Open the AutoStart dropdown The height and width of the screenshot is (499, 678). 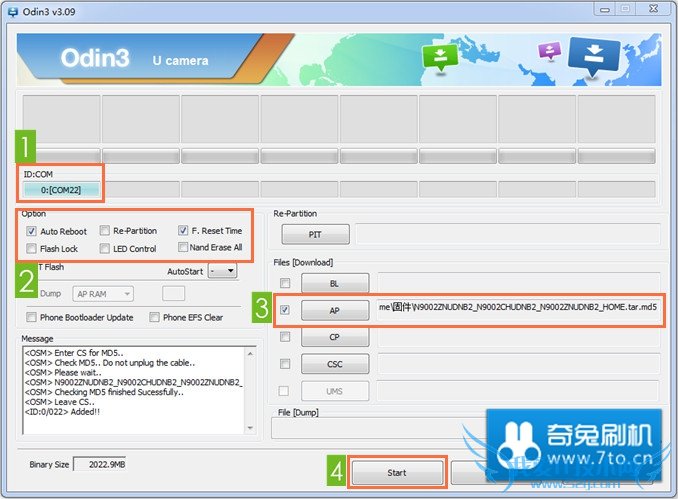pos(222,271)
